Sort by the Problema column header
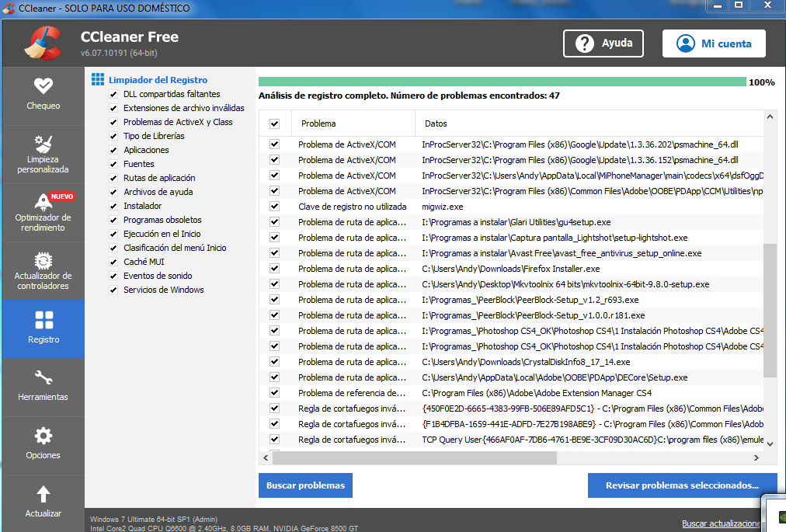Image resolution: width=786 pixels, height=532 pixels. click(353, 123)
